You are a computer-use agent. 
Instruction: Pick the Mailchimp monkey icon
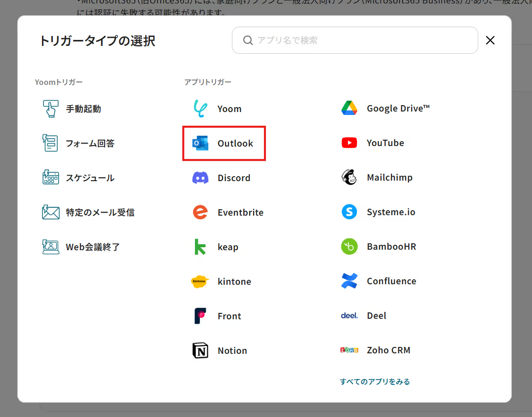[349, 177]
